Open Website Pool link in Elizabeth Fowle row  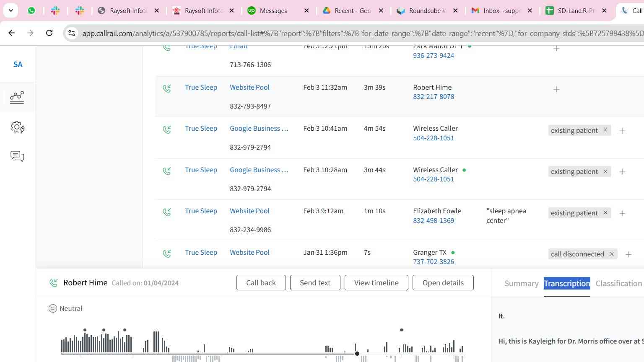[x=249, y=211]
